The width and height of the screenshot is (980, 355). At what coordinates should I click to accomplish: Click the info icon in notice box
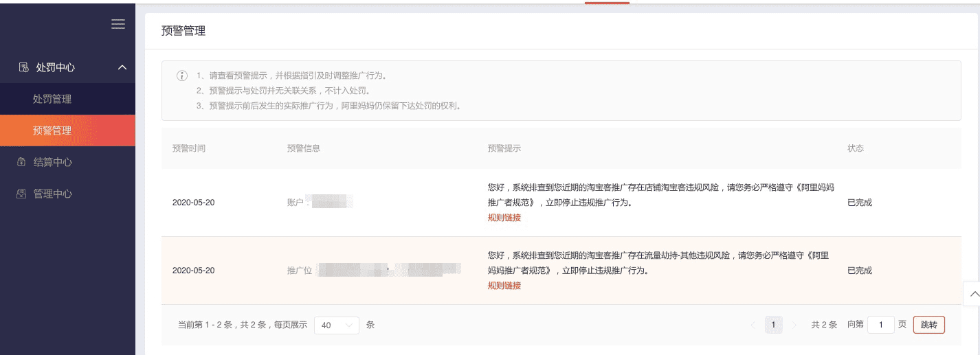coord(182,76)
